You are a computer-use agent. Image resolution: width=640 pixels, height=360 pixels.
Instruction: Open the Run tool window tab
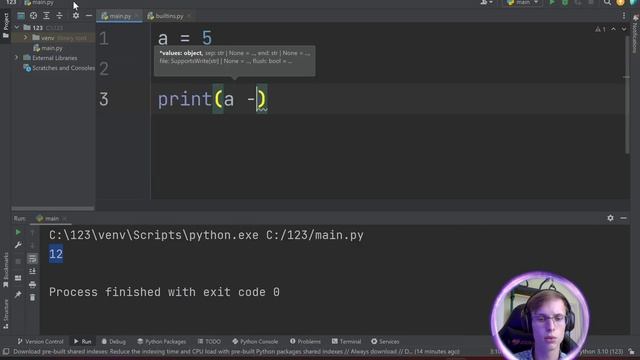(82, 342)
